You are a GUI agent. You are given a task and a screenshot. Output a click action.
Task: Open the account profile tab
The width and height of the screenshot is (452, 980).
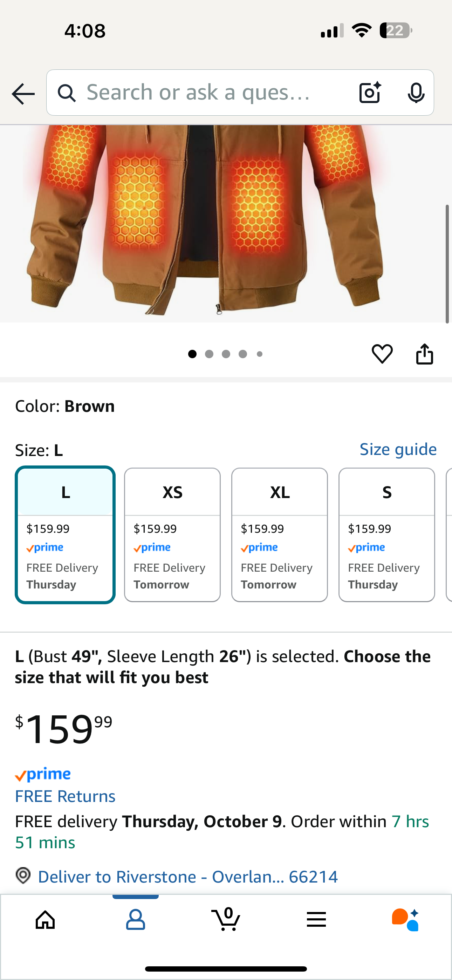pyautogui.click(x=136, y=920)
